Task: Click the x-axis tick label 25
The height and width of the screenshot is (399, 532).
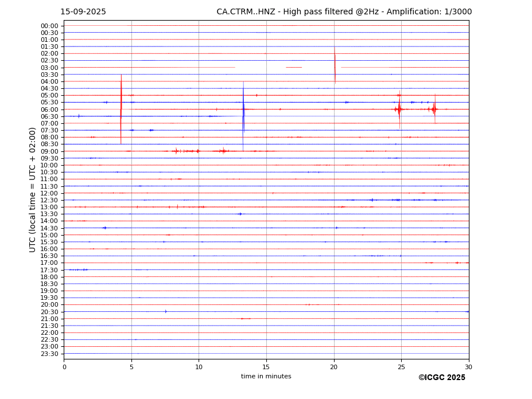Action: click(401, 367)
